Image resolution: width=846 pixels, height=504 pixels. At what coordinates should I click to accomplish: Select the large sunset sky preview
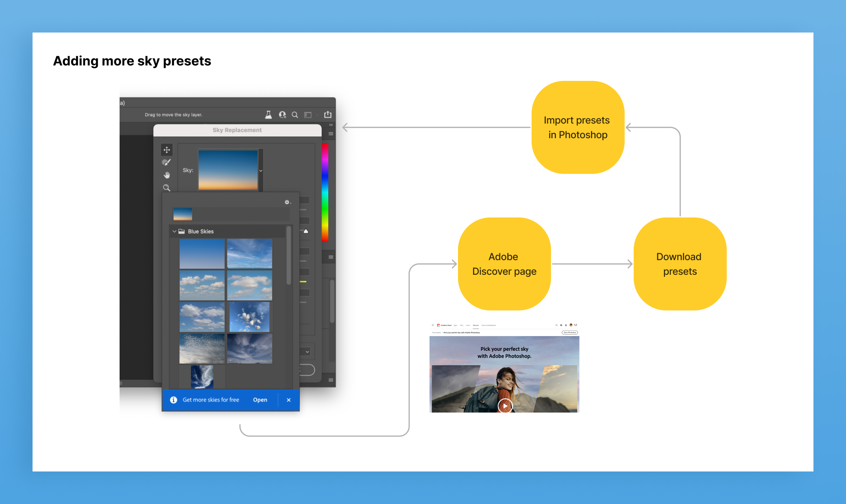coord(228,170)
